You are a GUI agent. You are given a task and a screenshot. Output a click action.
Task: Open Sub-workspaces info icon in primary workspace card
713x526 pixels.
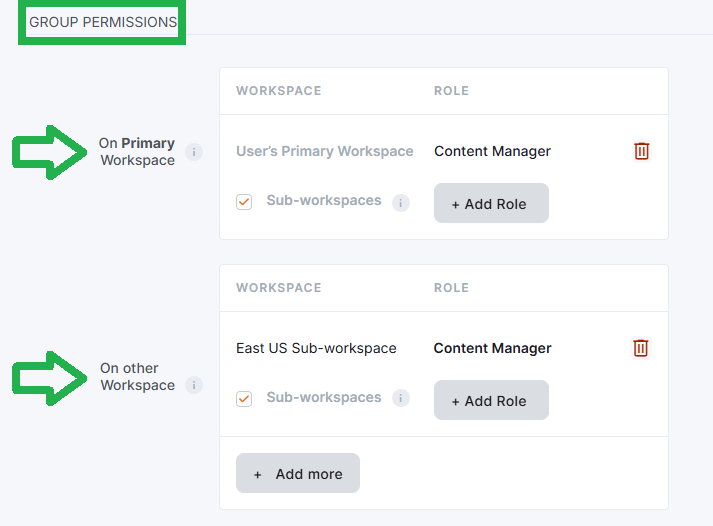coord(401,203)
